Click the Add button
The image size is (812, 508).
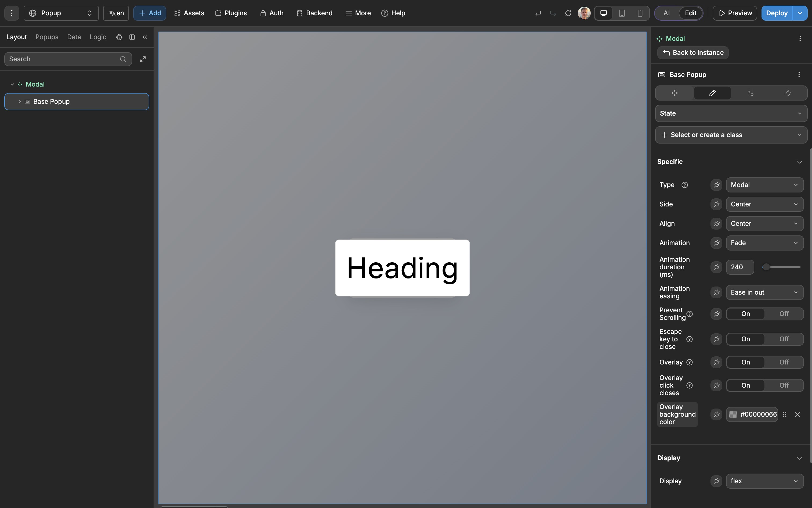click(x=150, y=13)
